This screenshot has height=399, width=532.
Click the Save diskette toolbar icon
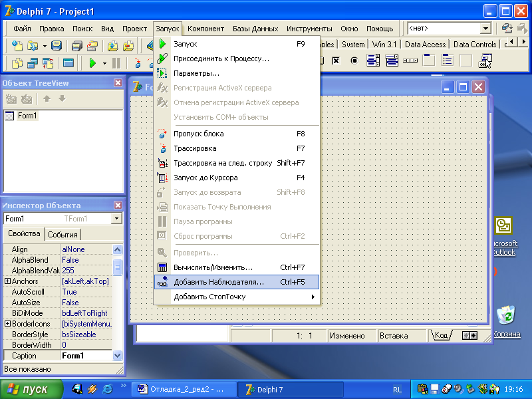pos(57,45)
